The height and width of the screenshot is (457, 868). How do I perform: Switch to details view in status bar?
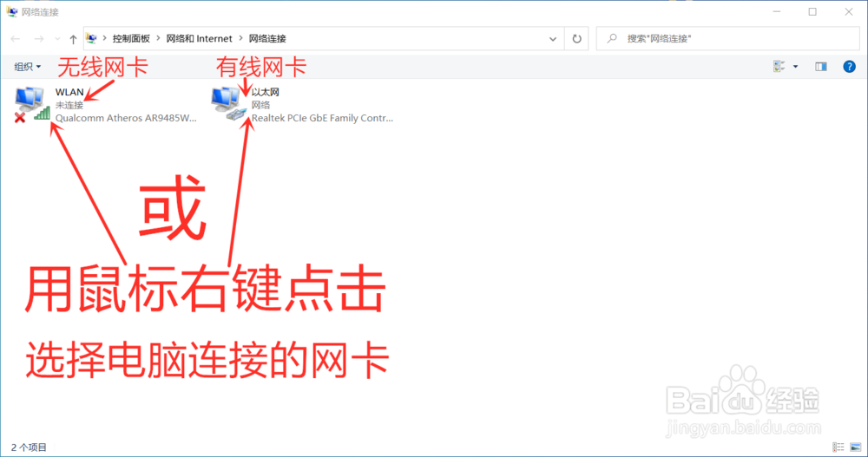(x=838, y=447)
